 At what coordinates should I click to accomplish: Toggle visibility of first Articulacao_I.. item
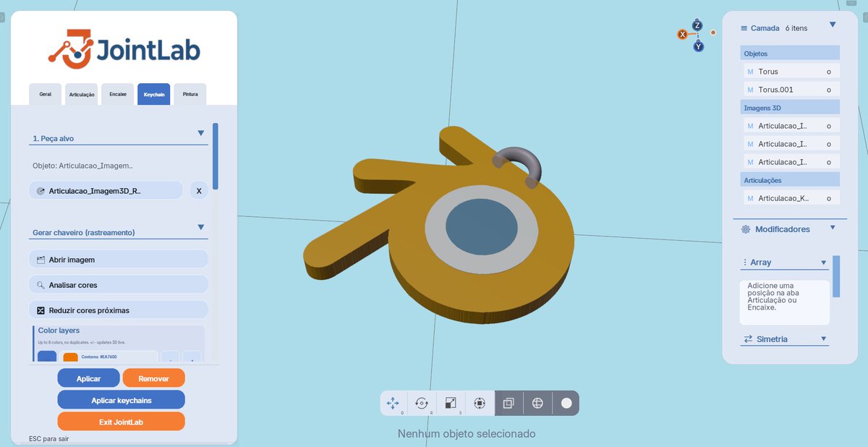click(829, 126)
